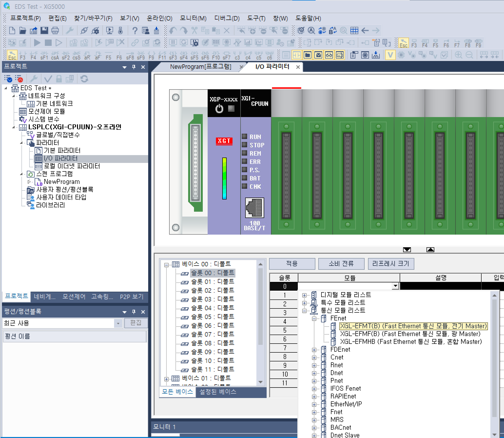504x438 pixels.
Task: Zoom in on the editor view
Action: tap(459, 55)
